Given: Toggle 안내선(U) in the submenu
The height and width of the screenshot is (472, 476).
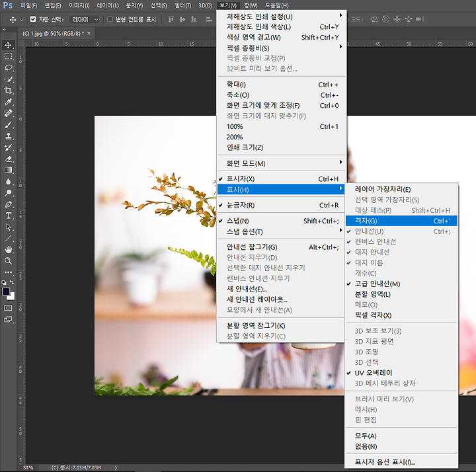Looking at the screenshot, I should [401, 231].
